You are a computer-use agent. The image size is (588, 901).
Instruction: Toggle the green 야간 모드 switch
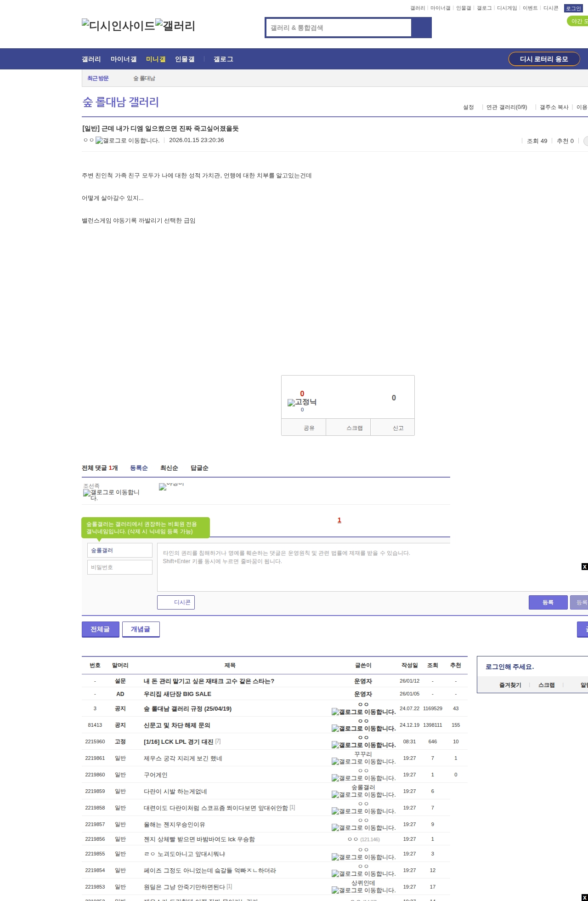[578, 21]
